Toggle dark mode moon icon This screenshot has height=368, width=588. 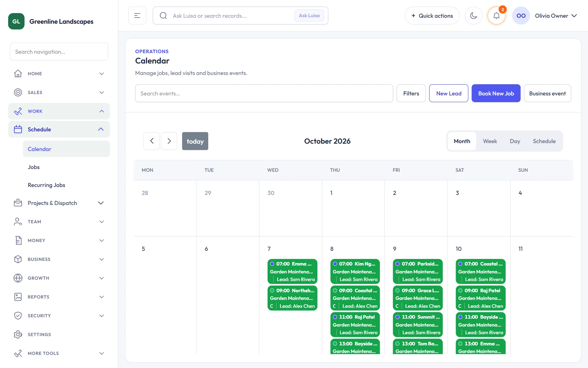tap(473, 16)
